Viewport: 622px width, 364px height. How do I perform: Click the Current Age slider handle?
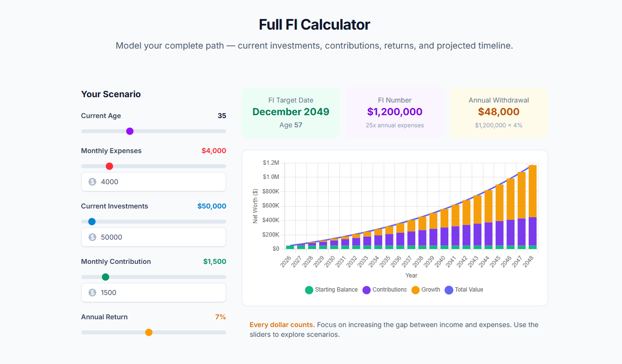[130, 131]
